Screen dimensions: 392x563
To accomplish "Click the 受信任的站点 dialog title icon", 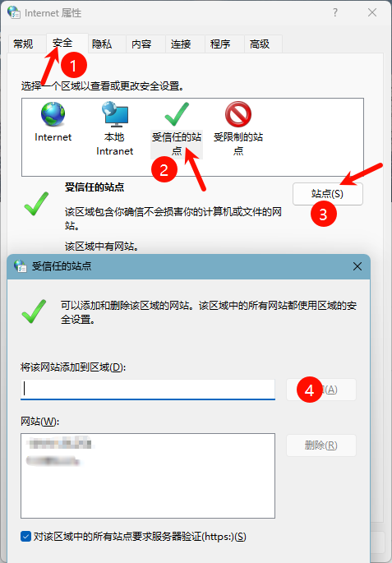I will pyautogui.click(x=20, y=266).
